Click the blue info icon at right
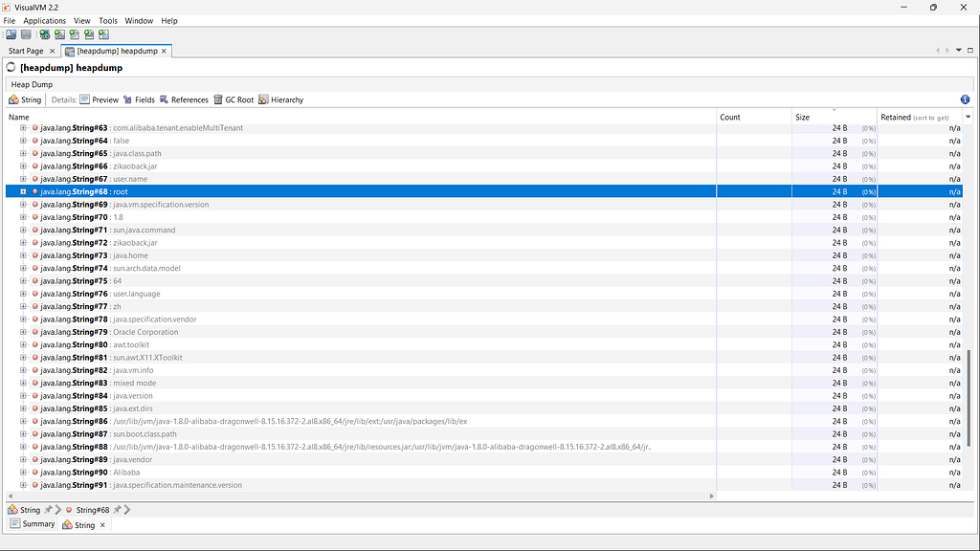The image size is (980, 551). click(x=965, y=99)
